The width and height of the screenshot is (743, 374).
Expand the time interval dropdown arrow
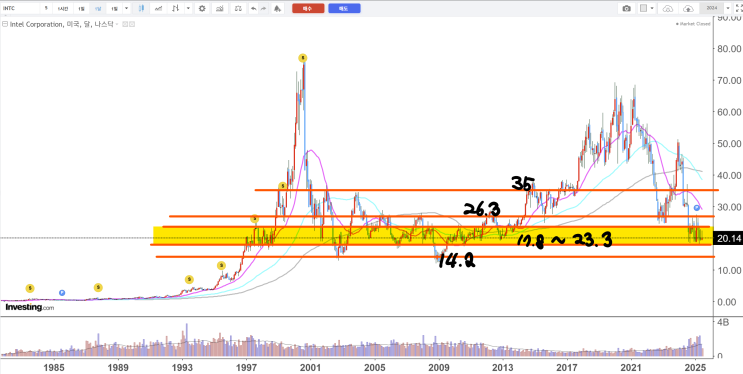click(x=127, y=9)
